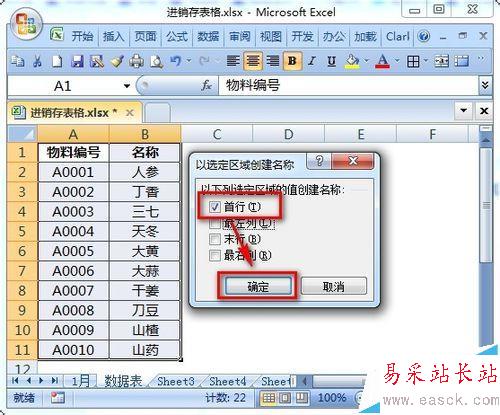
Task: Apply red font color
Action: 382,61
